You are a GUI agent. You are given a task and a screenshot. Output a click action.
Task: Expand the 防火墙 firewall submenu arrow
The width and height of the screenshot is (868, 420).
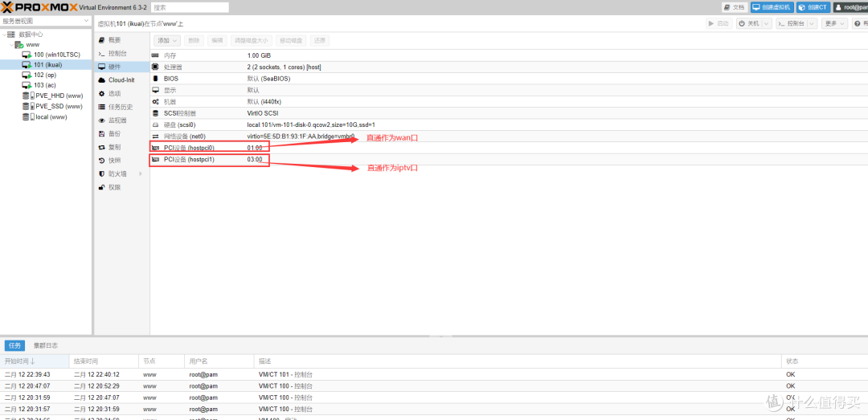pyautogui.click(x=141, y=173)
